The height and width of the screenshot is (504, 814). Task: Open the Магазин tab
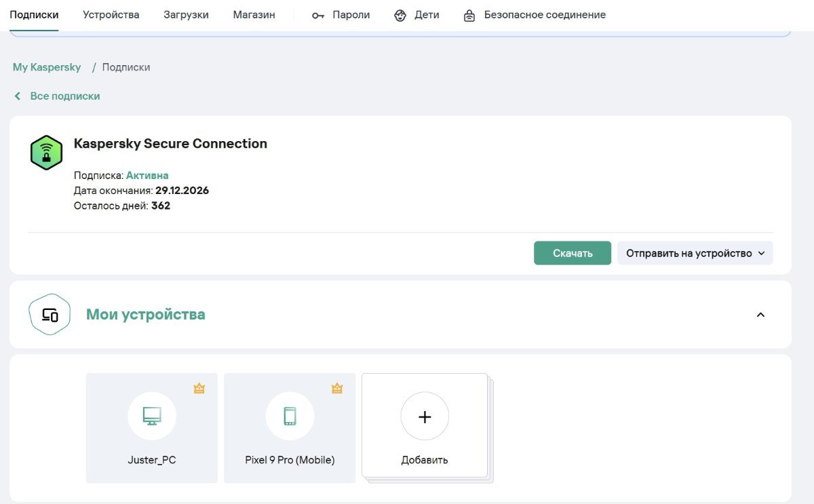[254, 15]
